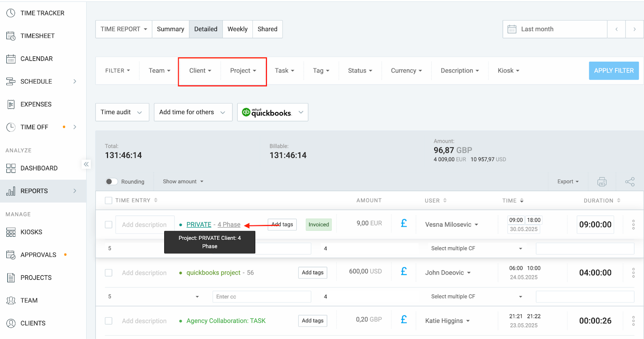Click Add tags on Agency Collaboration row
Screen dimensions: 644x339
313,321
